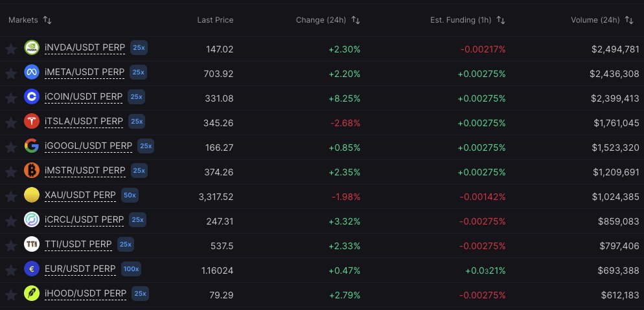This screenshot has width=644, height=310.
Task: Click the TTI logo icon
Action: point(32,245)
